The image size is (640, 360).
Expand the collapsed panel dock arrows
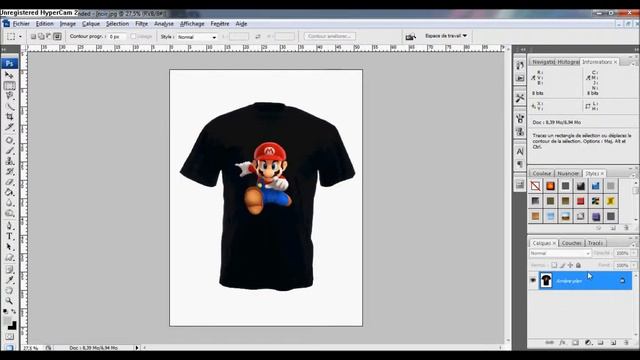point(523,49)
